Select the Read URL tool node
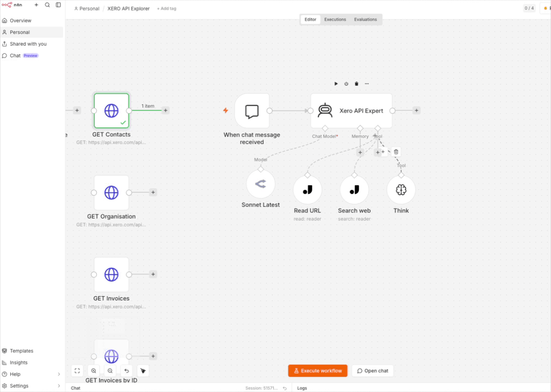Screen dimensions: 551x392 [308, 189]
